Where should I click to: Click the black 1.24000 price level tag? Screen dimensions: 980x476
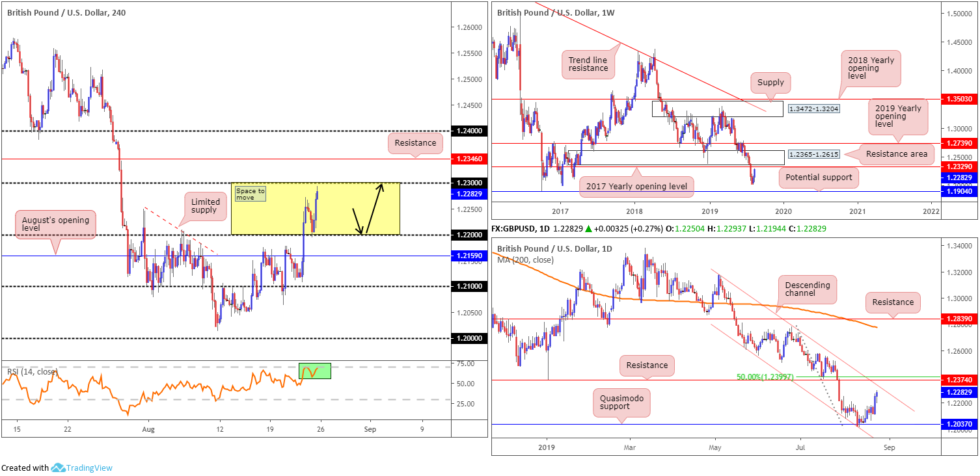[470, 131]
